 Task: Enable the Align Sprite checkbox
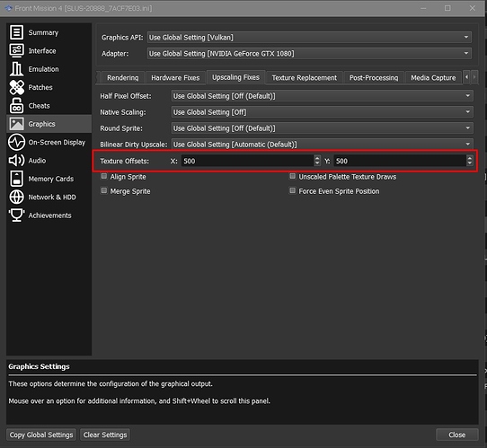tap(104, 177)
